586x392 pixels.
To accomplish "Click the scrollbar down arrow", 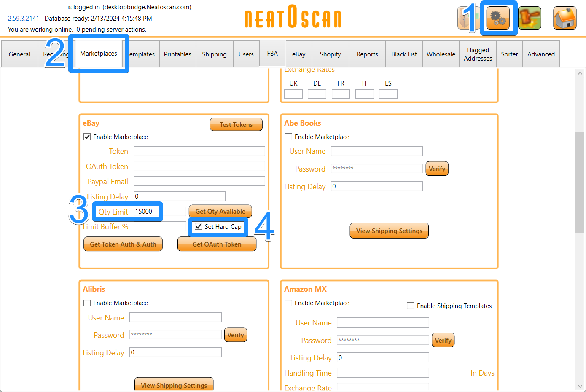I will click(x=580, y=386).
